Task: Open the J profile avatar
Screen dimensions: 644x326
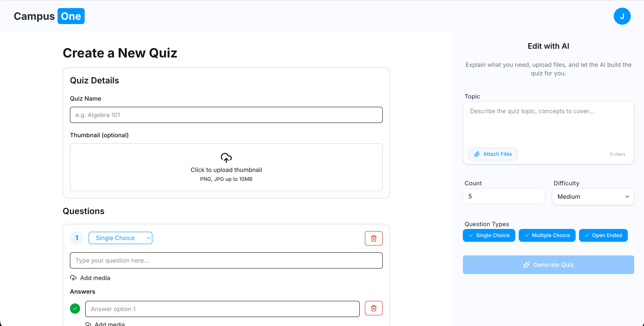Action: tap(622, 16)
